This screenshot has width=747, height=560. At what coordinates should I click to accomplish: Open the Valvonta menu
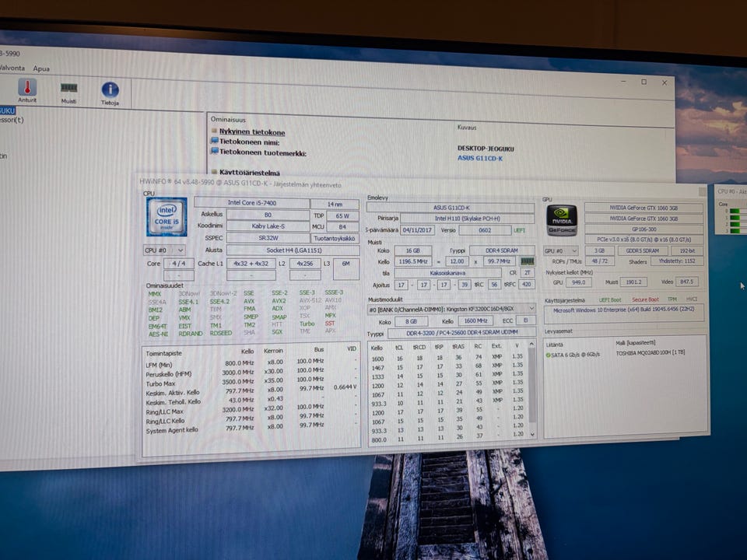click(12, 68)
